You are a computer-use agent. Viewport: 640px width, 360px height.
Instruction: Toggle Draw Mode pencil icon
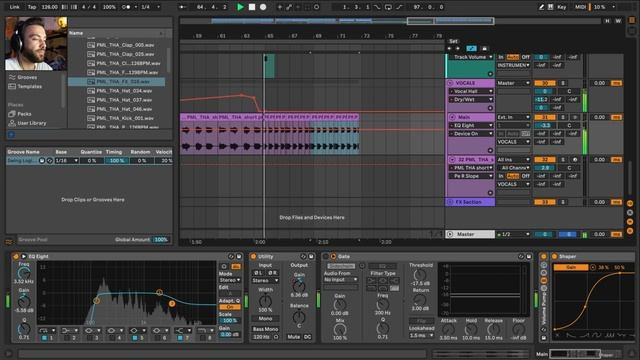(x=541, y=7)
